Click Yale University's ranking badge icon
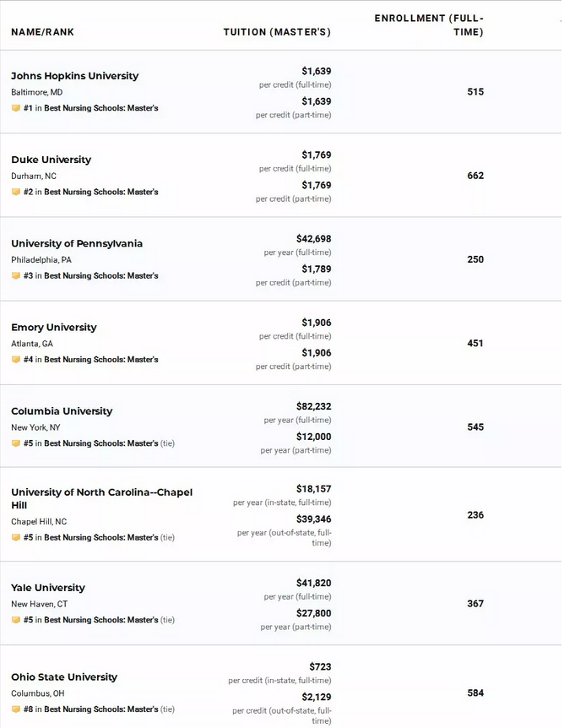 click(16, 620)
